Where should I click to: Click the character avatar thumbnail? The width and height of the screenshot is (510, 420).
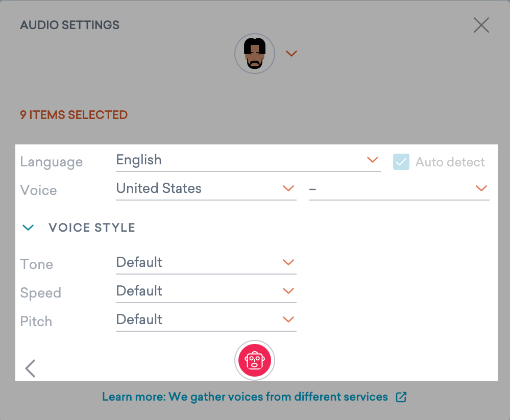point(254,53)
